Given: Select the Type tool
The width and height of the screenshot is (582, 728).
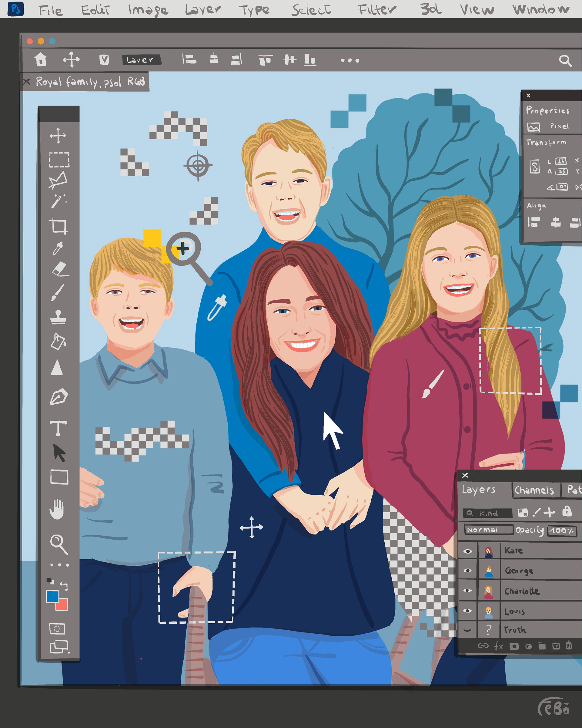Looking at the screenshot, I should pos(58,428).
